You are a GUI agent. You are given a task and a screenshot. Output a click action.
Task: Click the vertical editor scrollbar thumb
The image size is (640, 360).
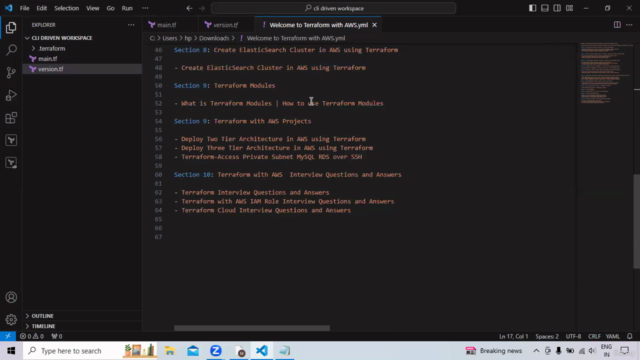(637, 221)
